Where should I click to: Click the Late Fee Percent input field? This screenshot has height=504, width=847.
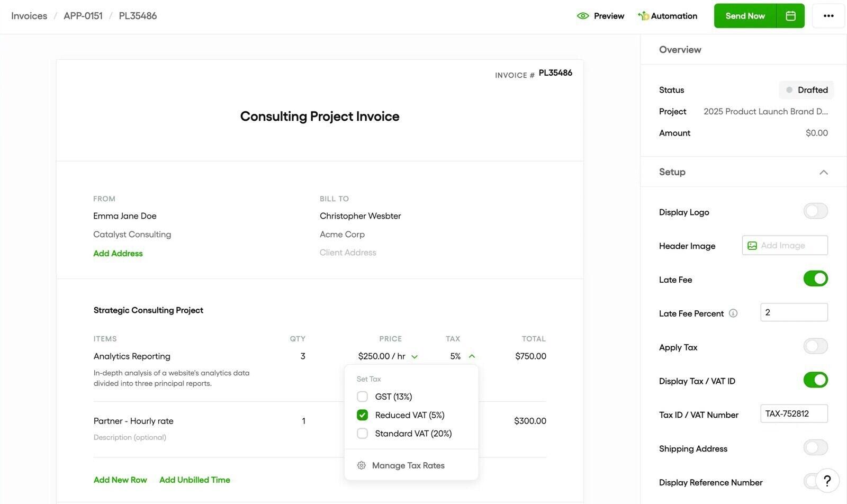click(x=794, y=312)
